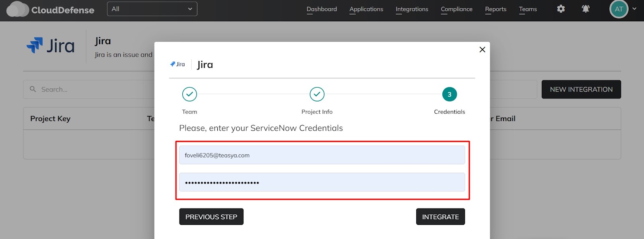
Task: Click the CloudDefense brand name
Action: click(x=63, y=10)
